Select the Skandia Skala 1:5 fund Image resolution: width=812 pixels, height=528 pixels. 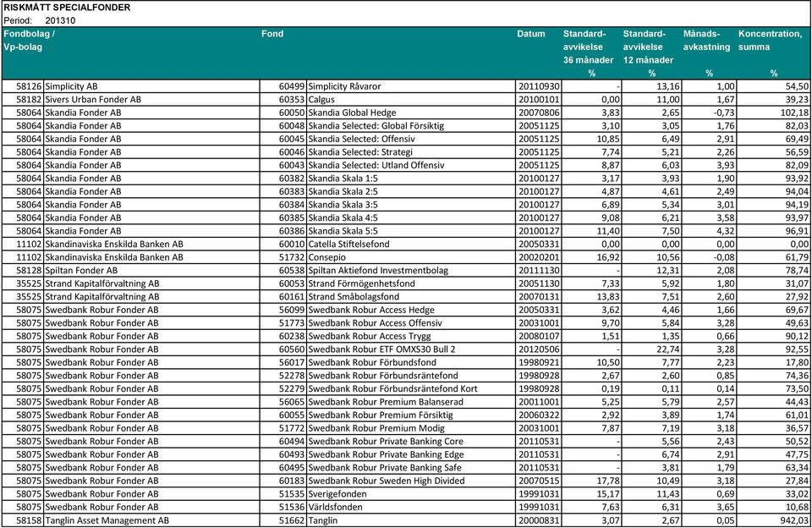click(343, 179)
